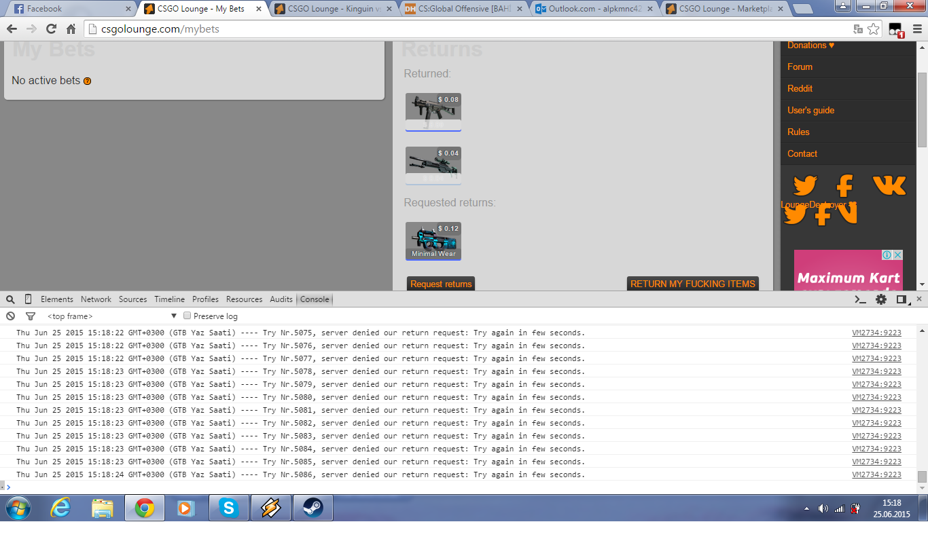
Task: Open DevTools settings gear
Action: point(881,299)
